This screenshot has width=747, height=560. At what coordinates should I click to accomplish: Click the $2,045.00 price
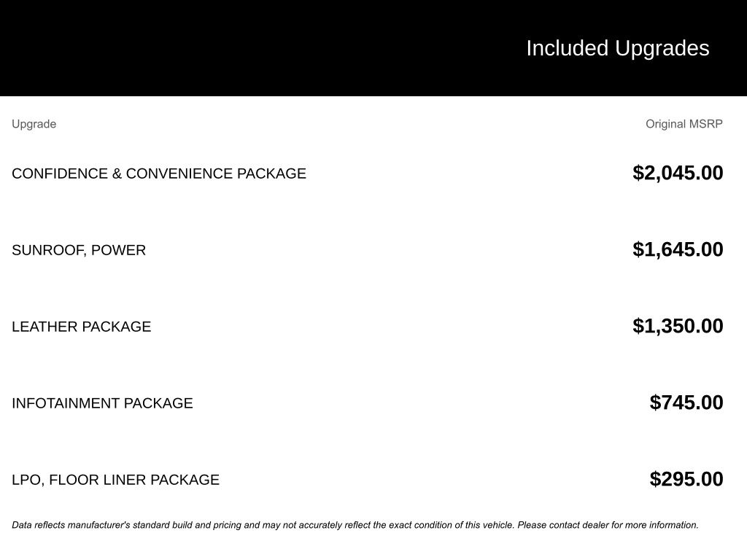pos(678,173)
